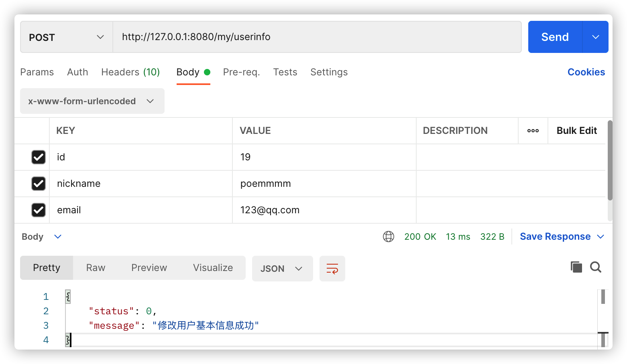This screenshot has height=364, width=627.
Task: Send the request with the Send button
Action: point(555,37)
